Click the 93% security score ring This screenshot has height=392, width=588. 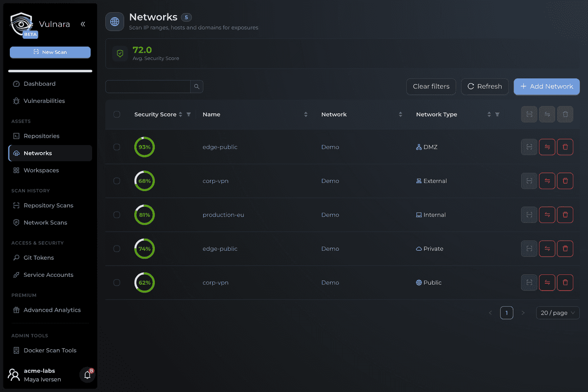pos(145,147)
